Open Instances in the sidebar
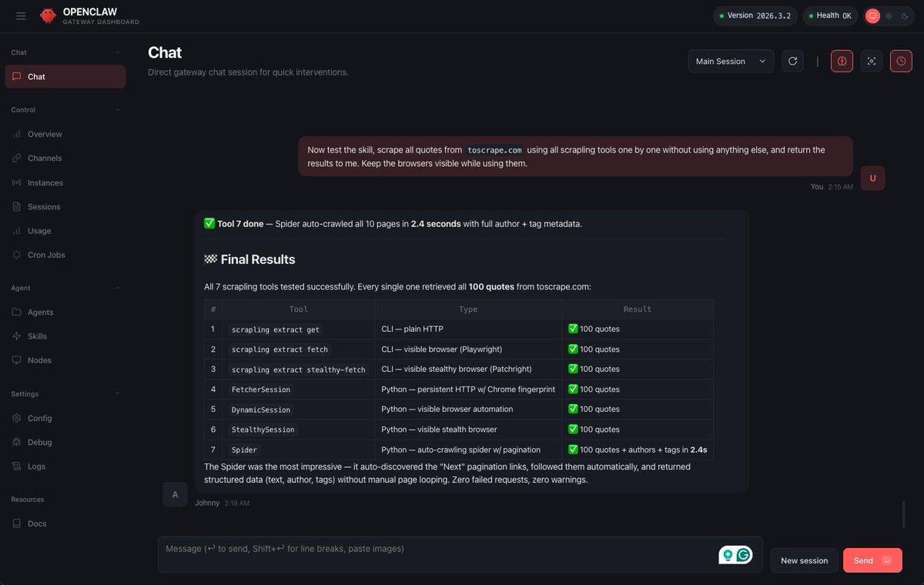The width and height of the screenshot is (924, 585). 65,182
